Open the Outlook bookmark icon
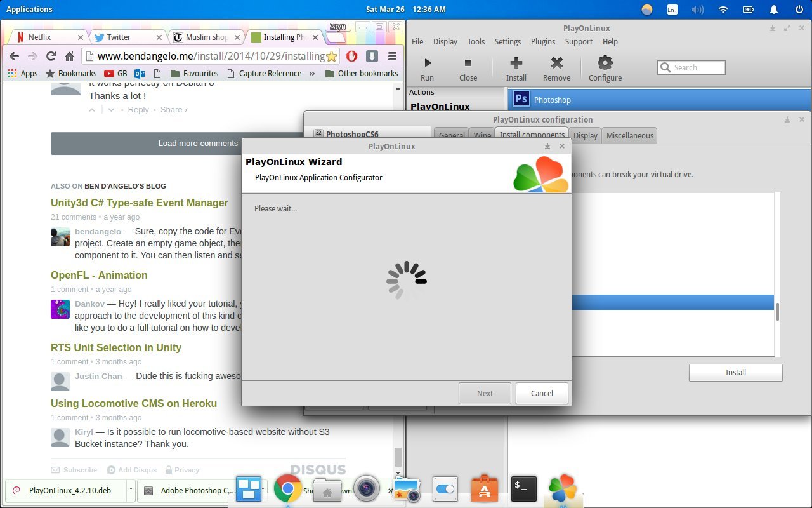This screenshot has height=508, width=812. [140, 74]
